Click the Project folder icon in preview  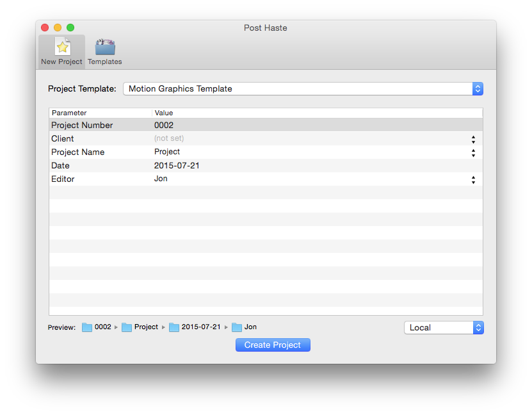(x=127, y=327)
